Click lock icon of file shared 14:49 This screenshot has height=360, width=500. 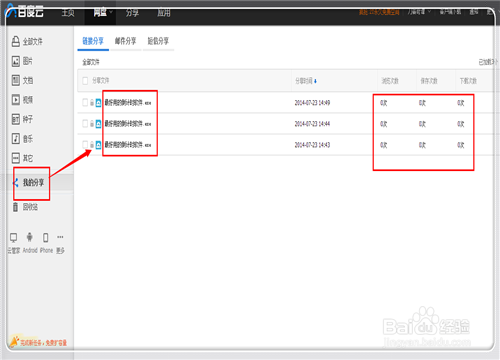point(92,103)
